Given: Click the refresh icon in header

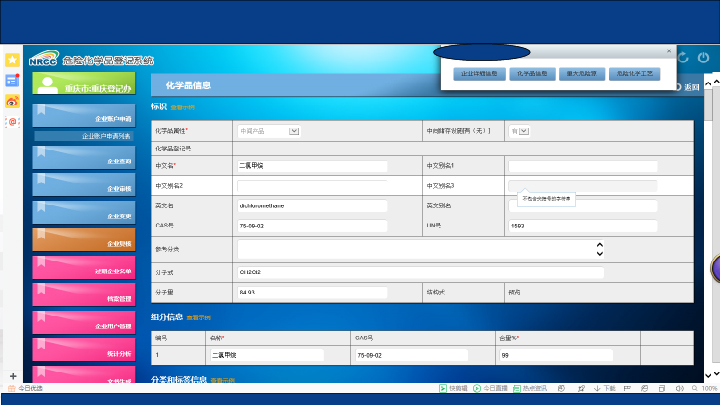Looking at the screenshot, I should point(683,58).
